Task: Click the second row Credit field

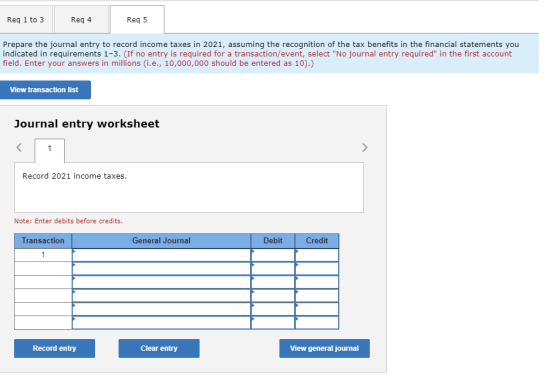Action: [x=317, y=269]
